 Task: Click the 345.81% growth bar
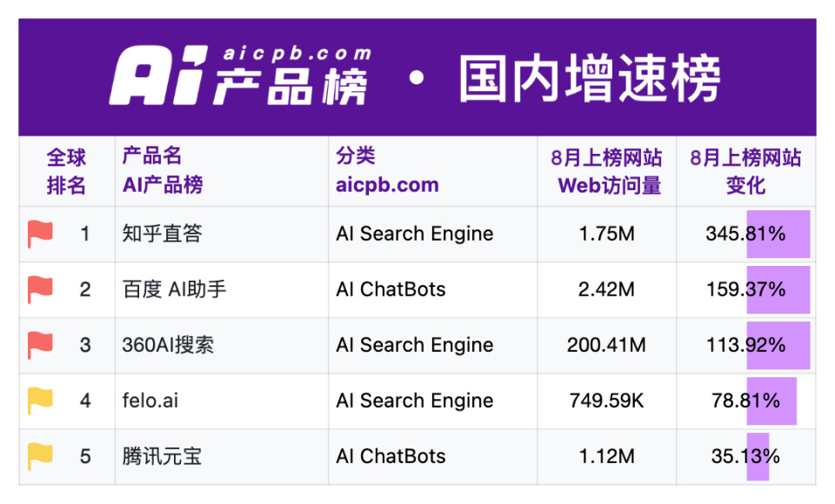(778, 234)
